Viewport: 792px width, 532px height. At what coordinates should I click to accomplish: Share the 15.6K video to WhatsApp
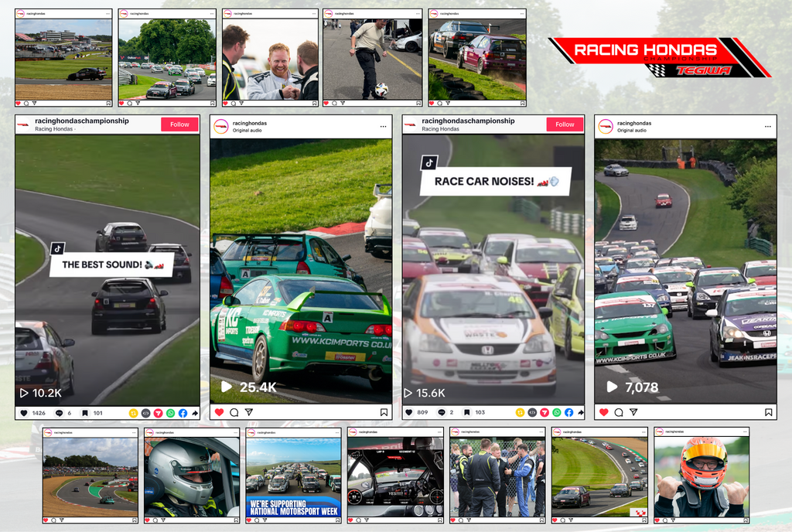pos(556,413)
